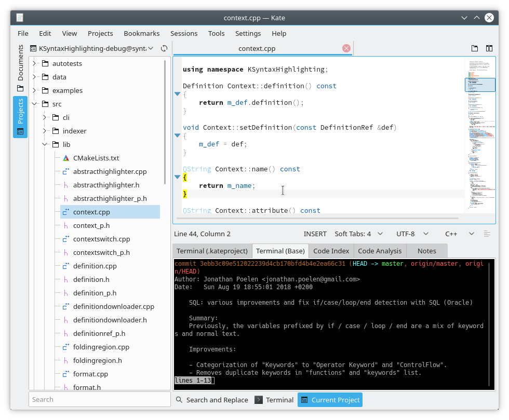Click the data folder icon
509x420 pixels.
[x=45, y=77]
